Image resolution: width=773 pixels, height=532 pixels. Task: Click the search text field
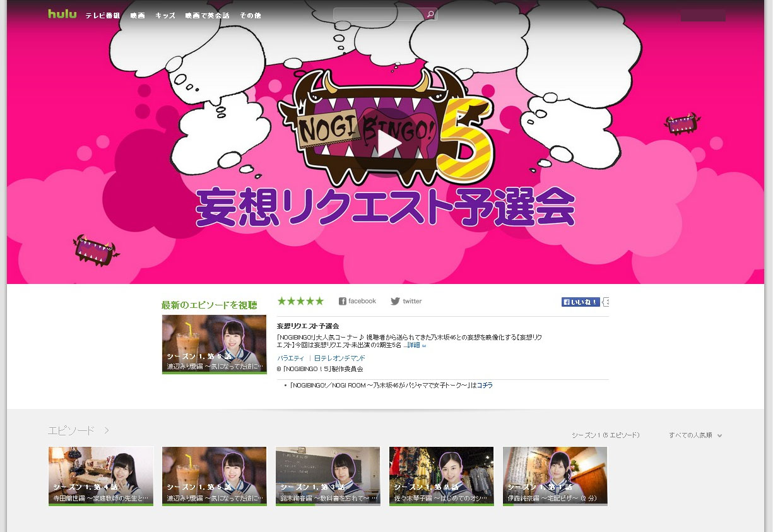379,14
